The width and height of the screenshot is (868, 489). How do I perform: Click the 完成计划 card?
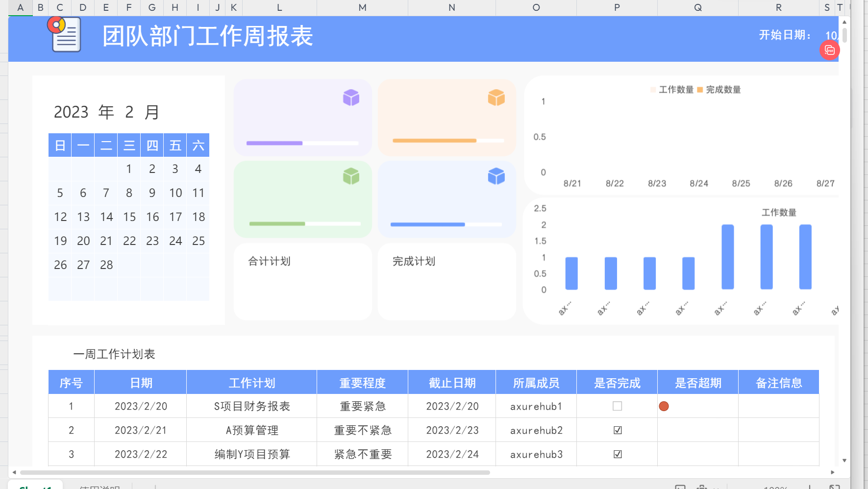point(446,282)
